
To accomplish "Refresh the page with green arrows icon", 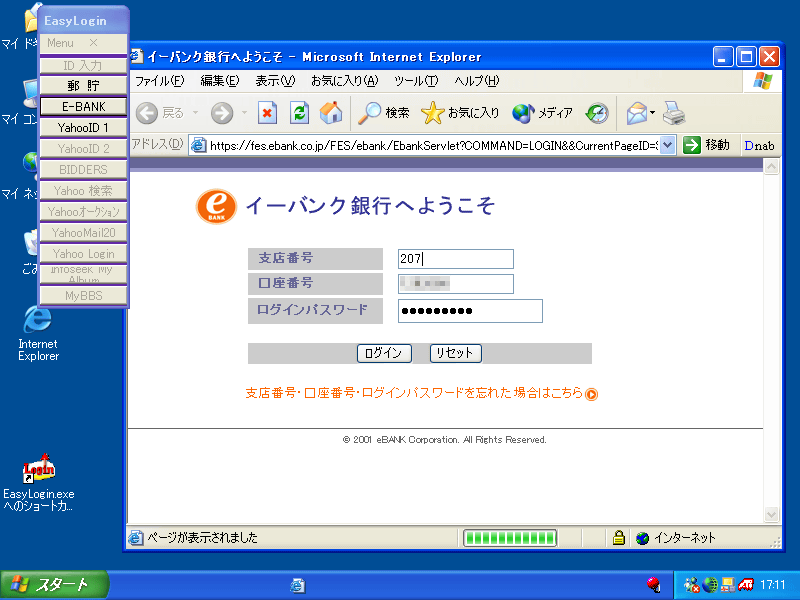I will tap(299, 113).
